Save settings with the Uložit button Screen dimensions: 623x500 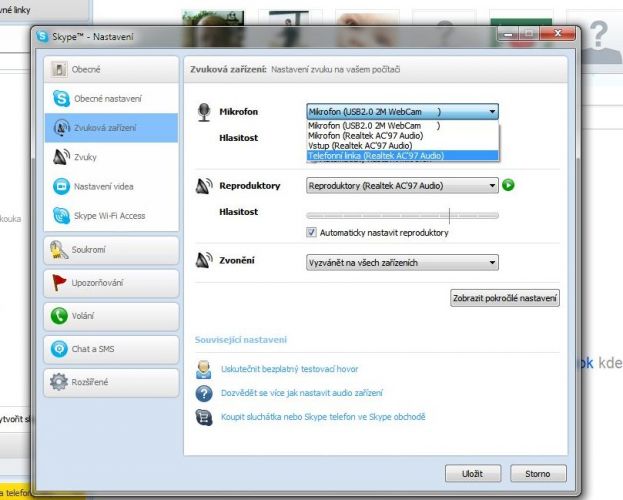pos(473,473)
